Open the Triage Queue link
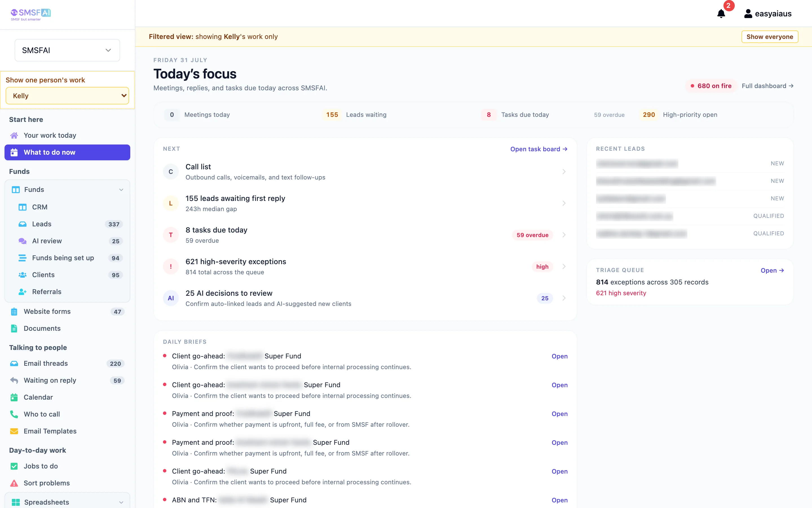Image resolution: width=812 pixels, height=508 pixels. point(772,270)
